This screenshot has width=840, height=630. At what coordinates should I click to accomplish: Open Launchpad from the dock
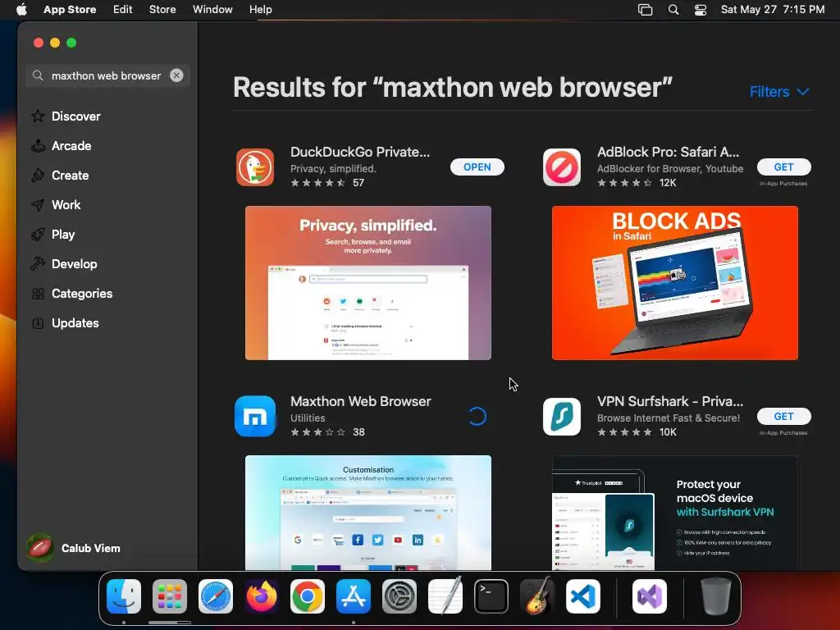click(x=170, y=596)
